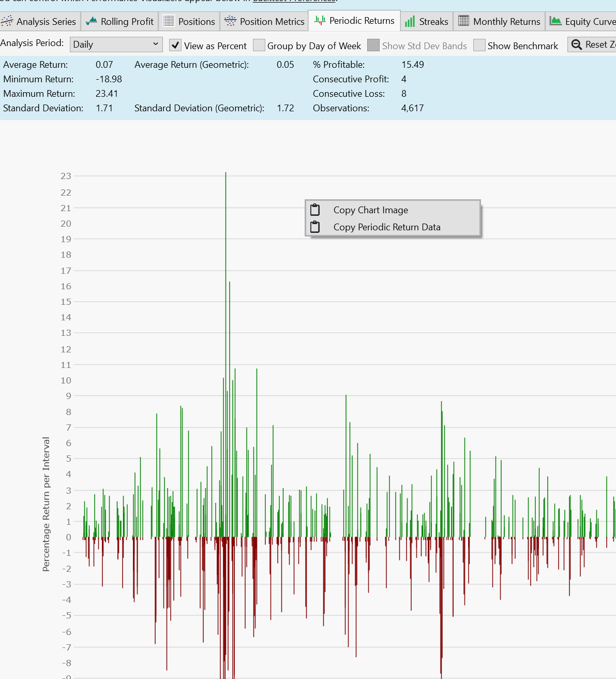Click the clipboard icon beside Copy Chart Image
616x679 pixels.
tap(315, 210)
